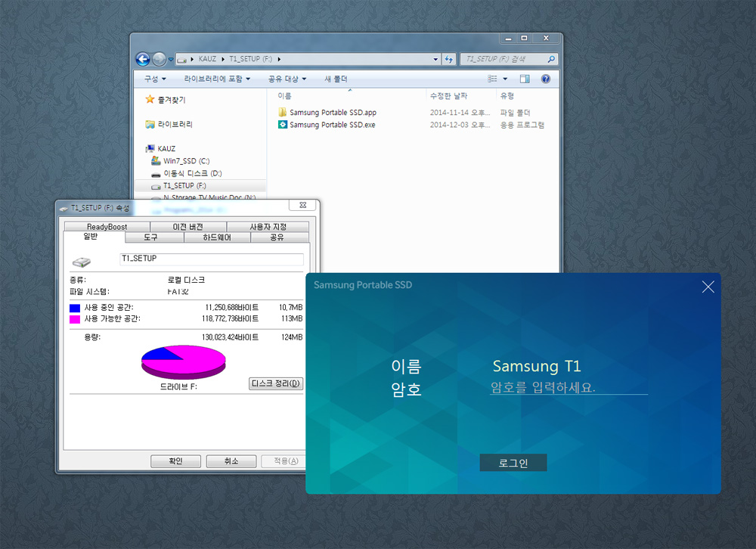Click the password input field

(569, 388)
